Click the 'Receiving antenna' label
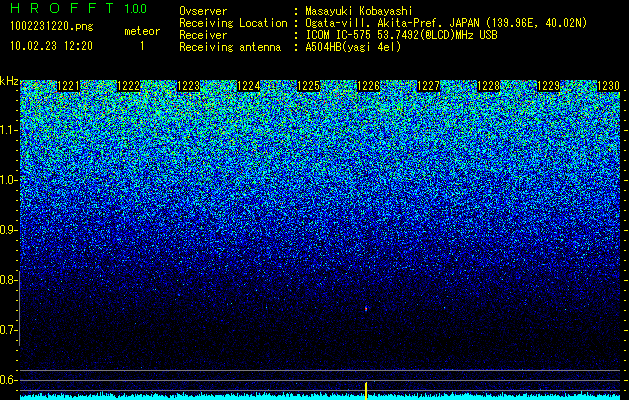629x400 pixels. coord(230,47)
